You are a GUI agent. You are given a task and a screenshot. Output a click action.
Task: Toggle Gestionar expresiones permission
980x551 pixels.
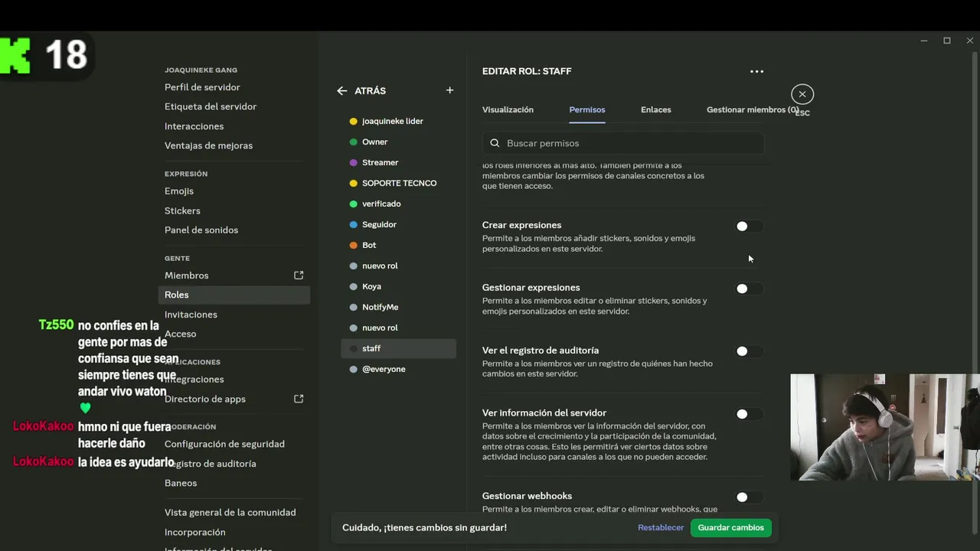(x=748, y=289)
